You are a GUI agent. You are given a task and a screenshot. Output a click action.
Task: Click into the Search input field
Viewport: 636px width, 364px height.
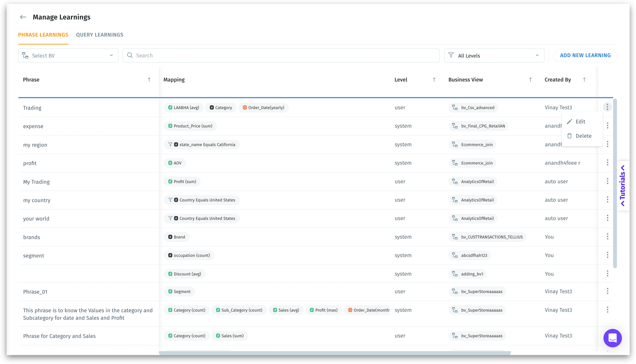tap(281, 55)
